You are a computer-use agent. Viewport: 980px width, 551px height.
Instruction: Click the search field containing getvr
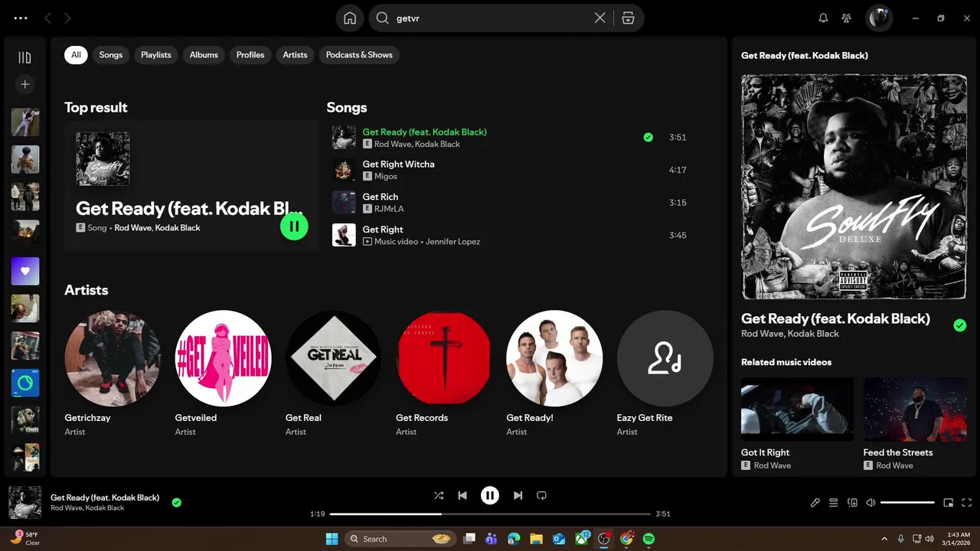[x=490, y=18]
